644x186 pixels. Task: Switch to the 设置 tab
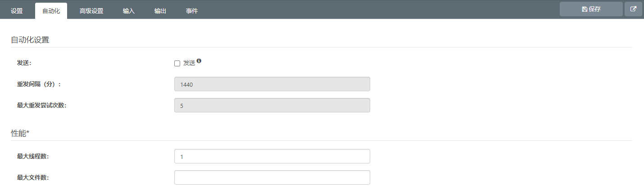coord(17,11)
